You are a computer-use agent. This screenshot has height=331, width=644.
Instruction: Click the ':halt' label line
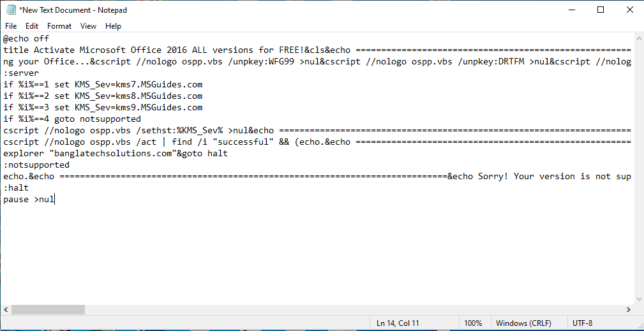click(x=16, y=188)
